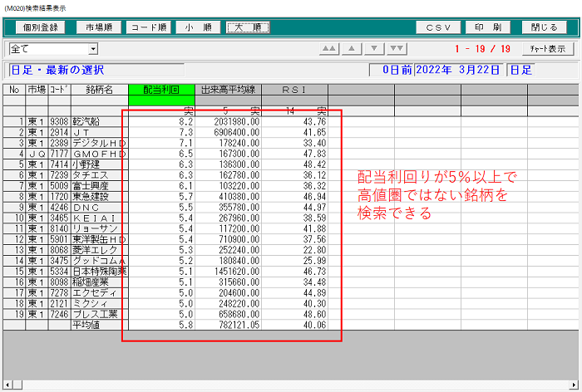Click the first-page double up arrow
This screenshot has height=392, width=582.
329,49
